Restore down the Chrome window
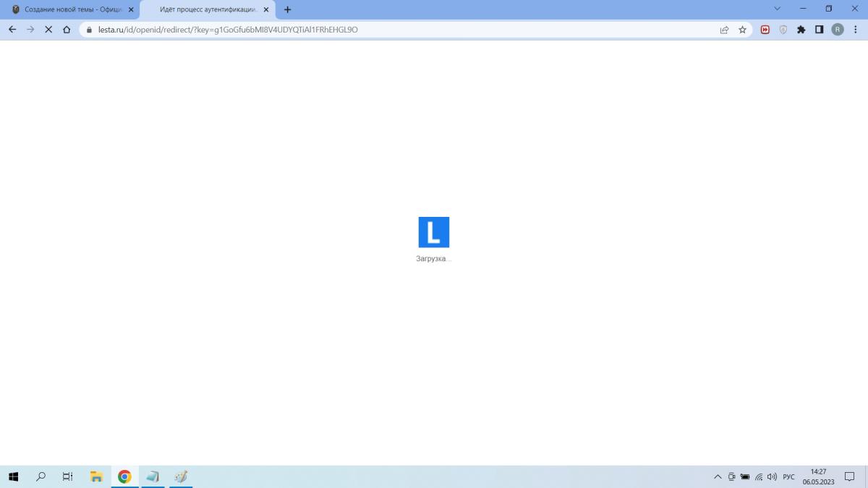Viewport: 868px width, 488px height. [829, 9]
